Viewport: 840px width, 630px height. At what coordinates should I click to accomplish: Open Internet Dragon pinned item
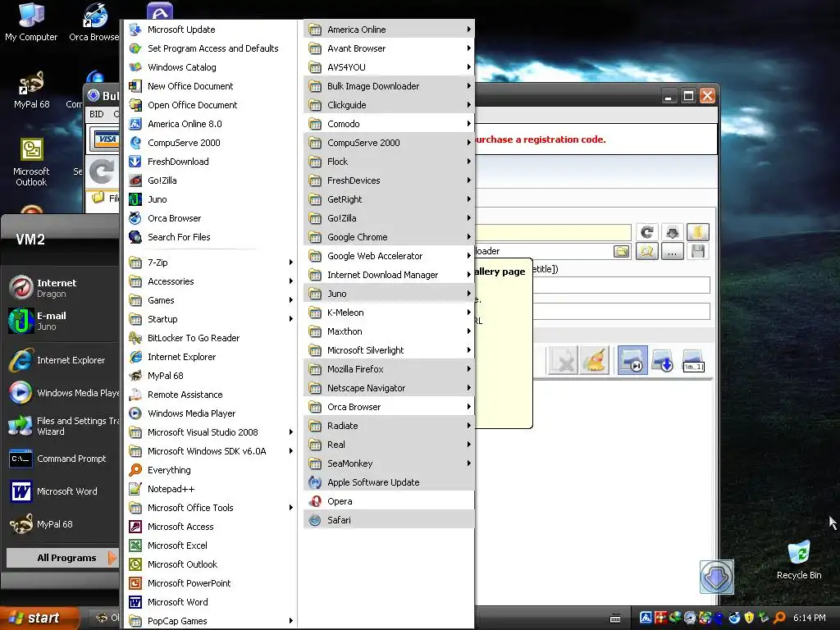tap(62, 288)
